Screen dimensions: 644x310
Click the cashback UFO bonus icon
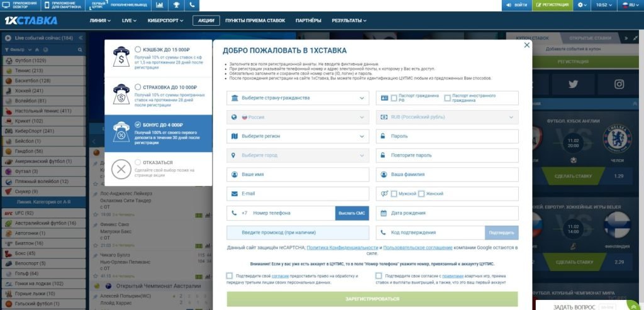click(121, 58)
